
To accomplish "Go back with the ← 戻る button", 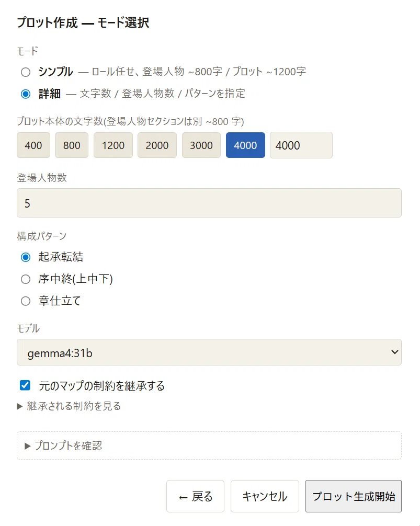I will pos(195,496).
